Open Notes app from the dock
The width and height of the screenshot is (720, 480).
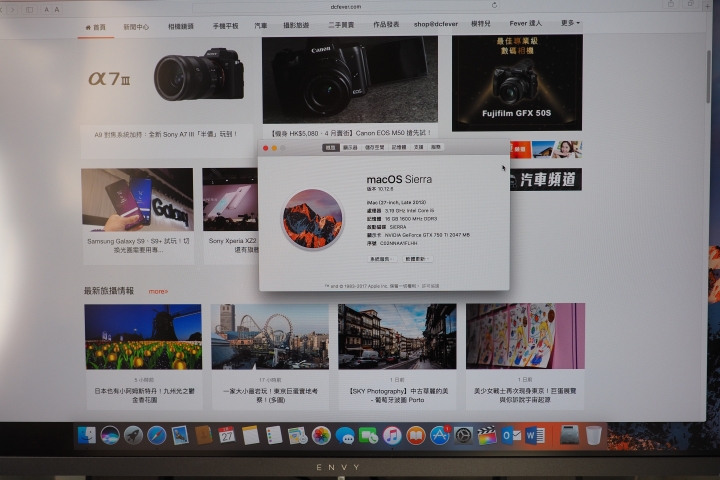251,435
